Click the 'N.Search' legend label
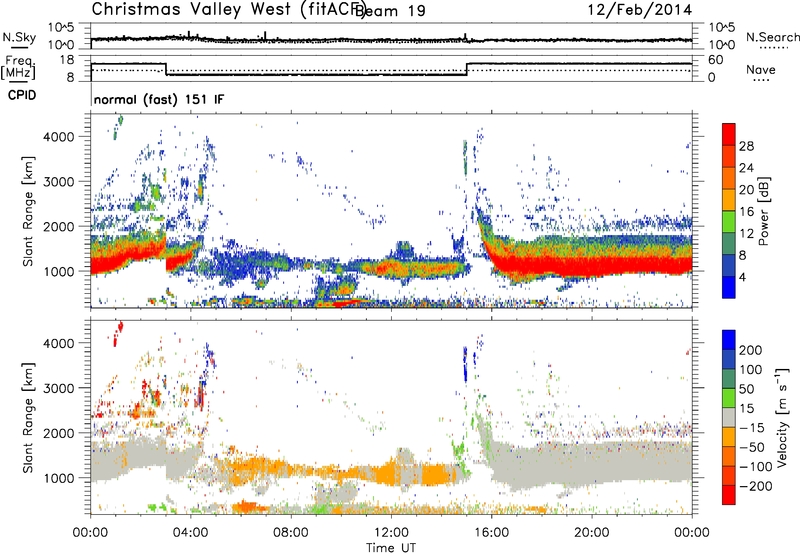This screenshot has height=554, width=800. point(772,37)
